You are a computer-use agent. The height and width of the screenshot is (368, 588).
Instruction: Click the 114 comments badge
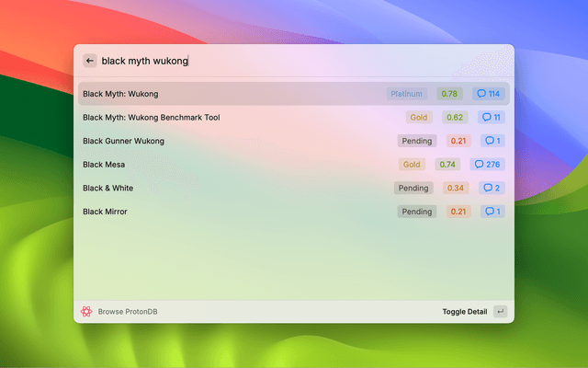(488, 94)
